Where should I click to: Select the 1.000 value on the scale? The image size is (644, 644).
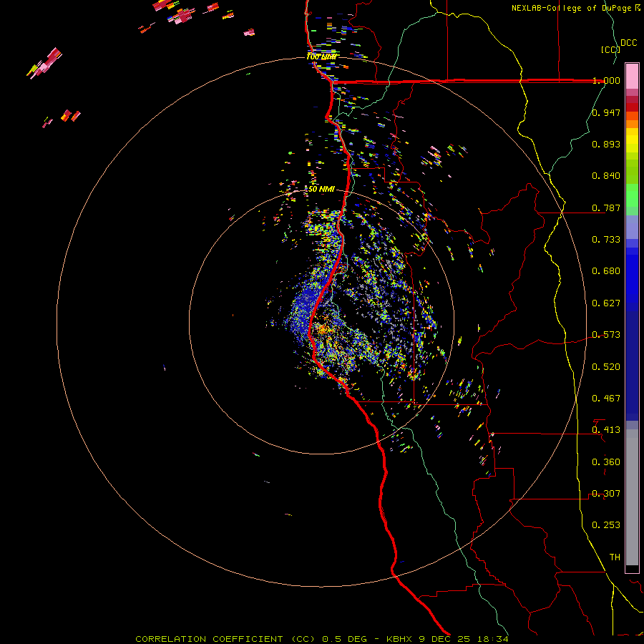click(x=606, y=80)
